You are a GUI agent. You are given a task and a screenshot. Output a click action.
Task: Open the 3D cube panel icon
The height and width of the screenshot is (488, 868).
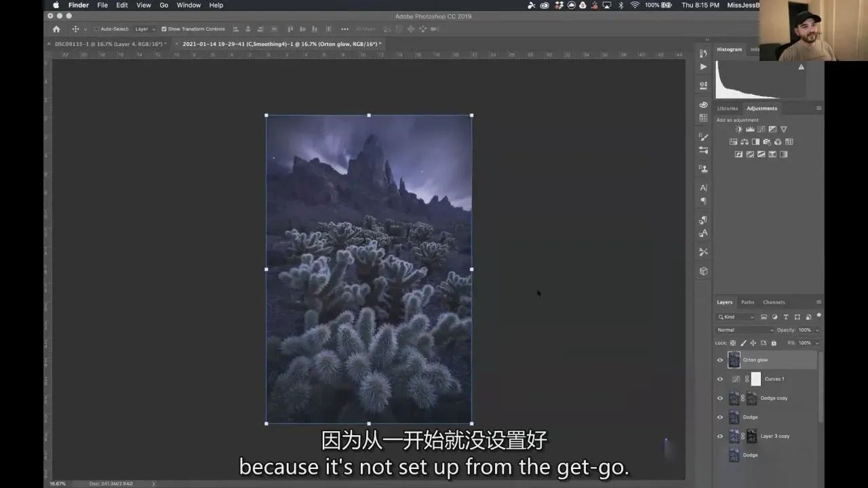pos(703,271)
